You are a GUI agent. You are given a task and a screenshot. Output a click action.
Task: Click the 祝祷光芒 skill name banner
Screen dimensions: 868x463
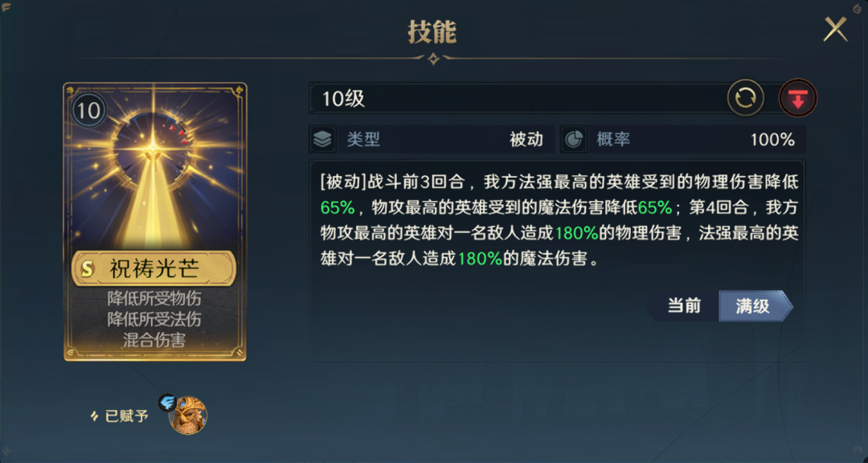tap(154, 268)
